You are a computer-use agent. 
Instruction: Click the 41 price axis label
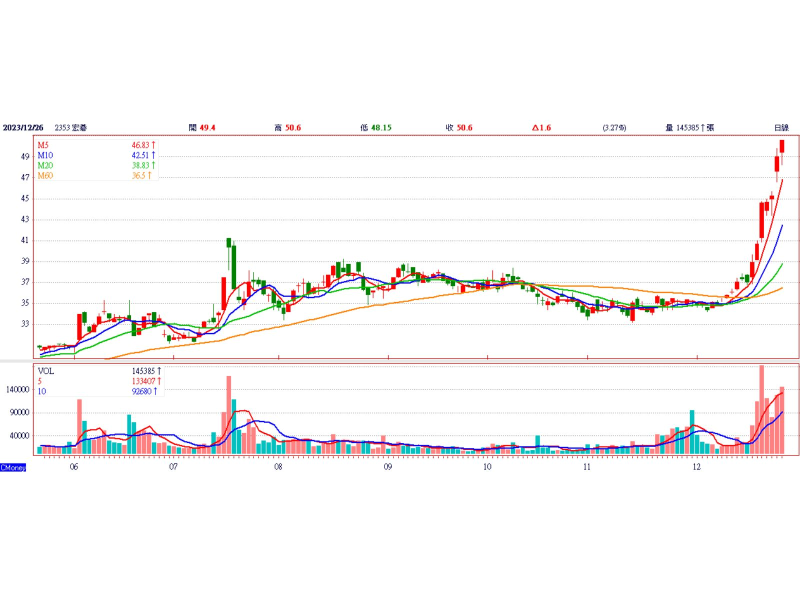(x=24, y=241)
